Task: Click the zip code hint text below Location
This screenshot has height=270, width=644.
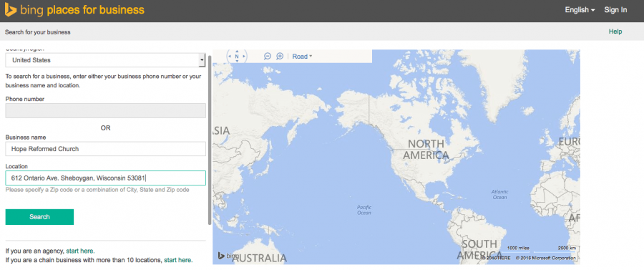Action: [97, 190]
